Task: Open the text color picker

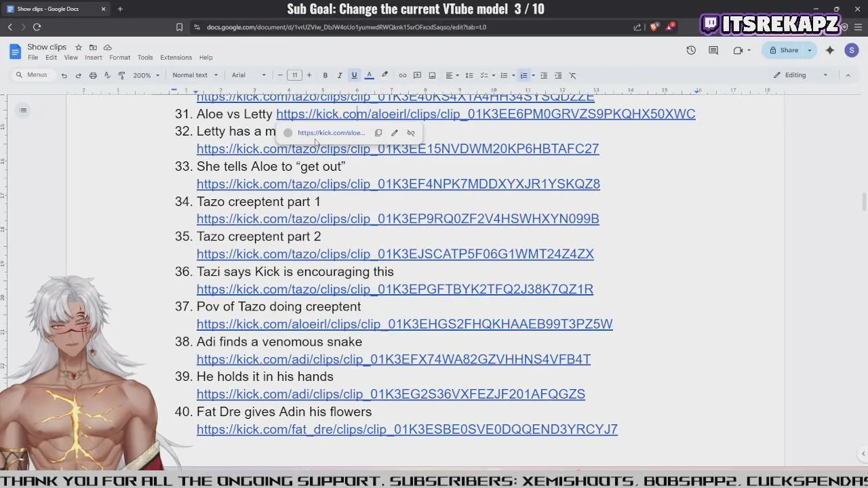Action: [x=369, y=75]
